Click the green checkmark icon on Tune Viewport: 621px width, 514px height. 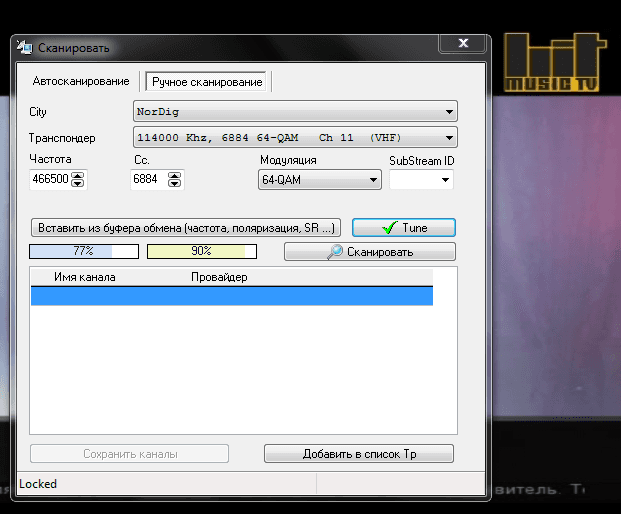coord(389,228)
